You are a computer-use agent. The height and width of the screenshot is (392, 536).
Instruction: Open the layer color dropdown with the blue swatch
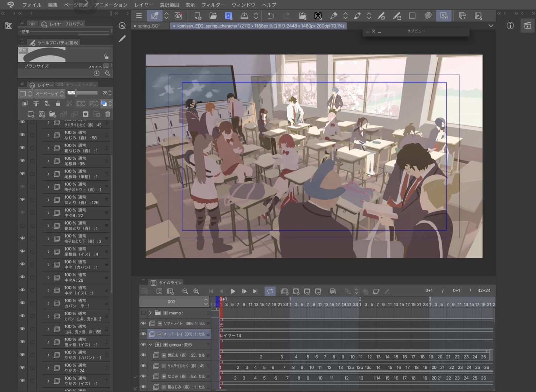coord(106,104)
